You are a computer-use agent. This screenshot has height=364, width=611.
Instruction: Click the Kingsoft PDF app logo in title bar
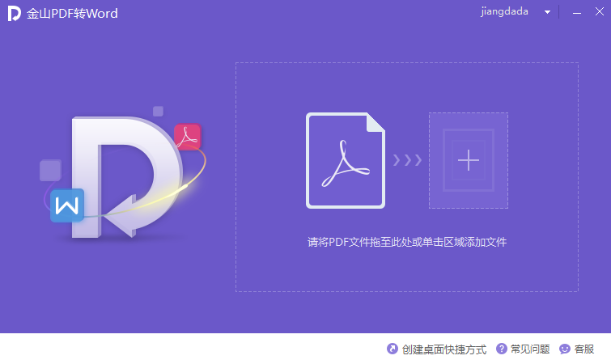(14, 13)
